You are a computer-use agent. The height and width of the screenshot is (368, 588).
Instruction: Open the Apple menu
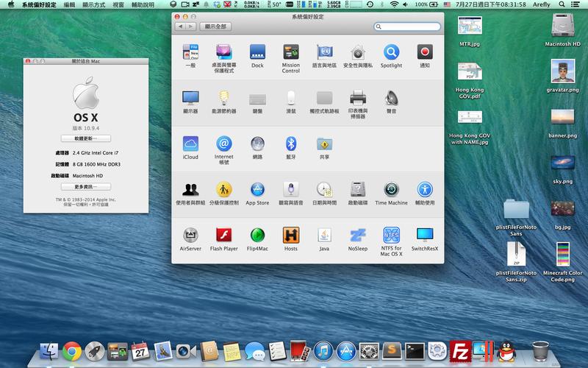(11, 4)
